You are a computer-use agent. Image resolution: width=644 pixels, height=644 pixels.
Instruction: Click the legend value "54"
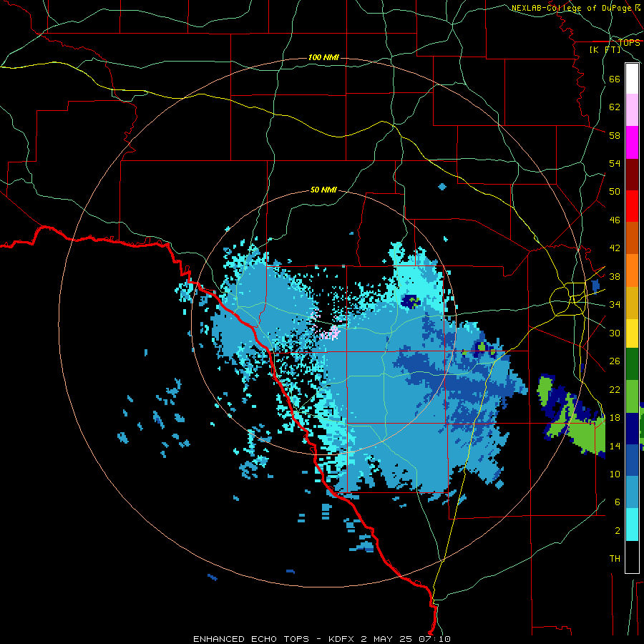(615, 163)
